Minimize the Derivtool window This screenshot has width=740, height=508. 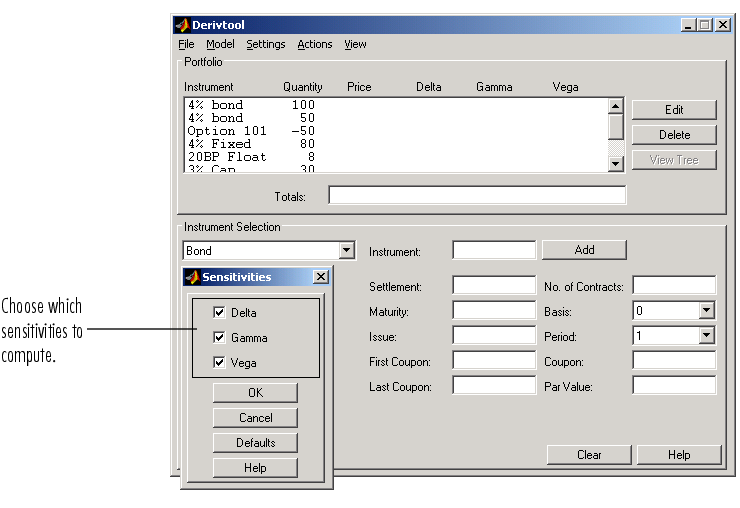689,25
